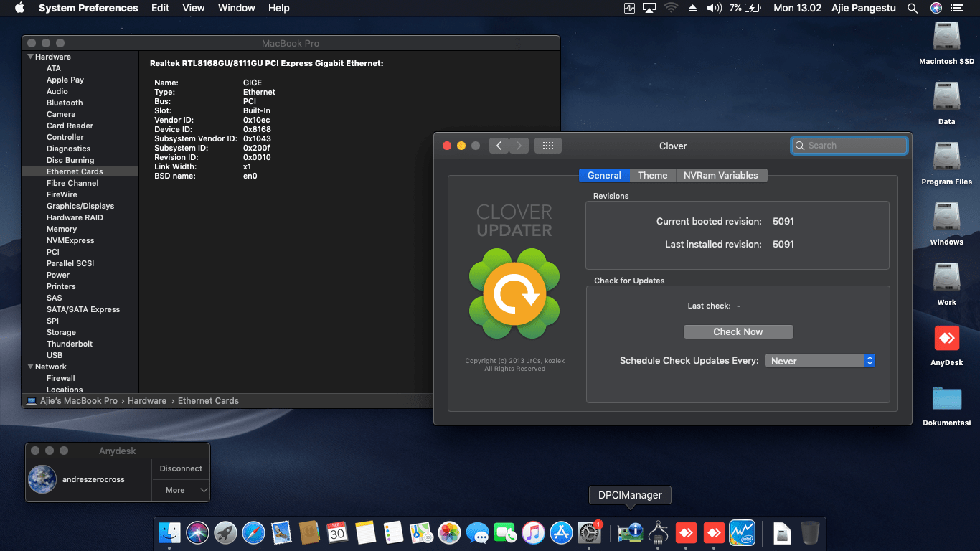Open the volume control in menu bar
Image resolution: width=980 pixels, height=551 pixels.
[x=714, y=8]
